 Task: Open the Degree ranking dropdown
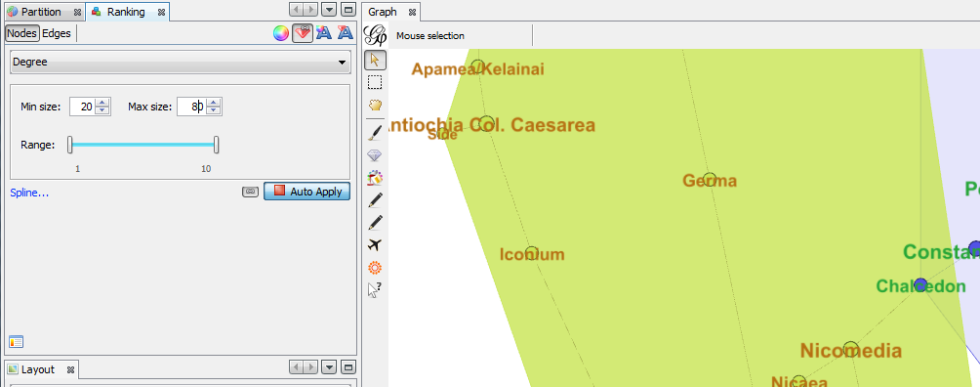point(180,62)
